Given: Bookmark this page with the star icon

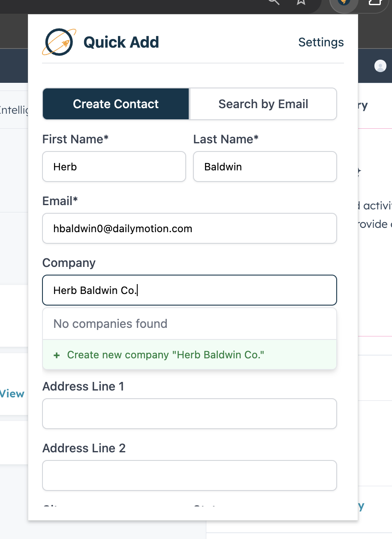Looking at the screenshot, I should click(x=301, y=2).
